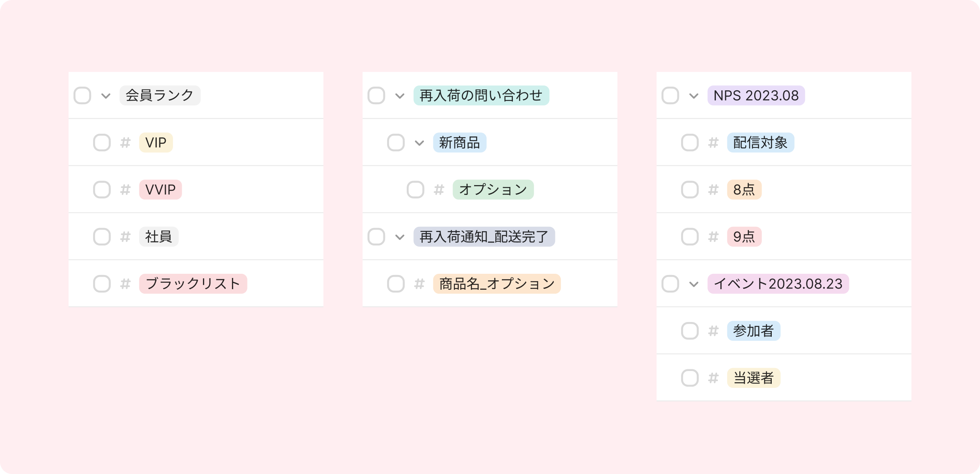Tick the checkbox for 社員
980x474 pixels.
pyautogui.click(x=102, y=237)
